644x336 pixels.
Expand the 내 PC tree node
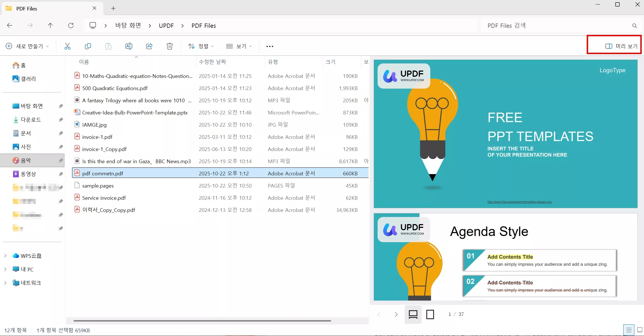pos(5,269)
